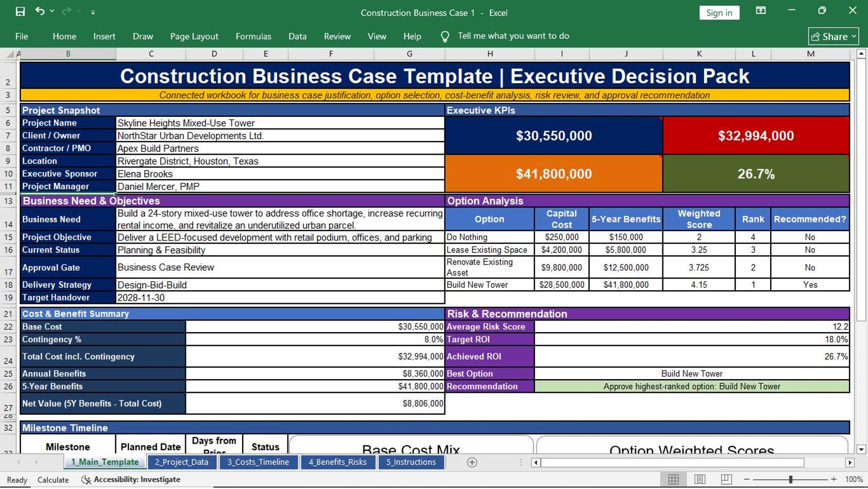The width and height of the screenshot is (868, 489).
Task: Switch to Page Break Preview icon
Action: tap(726, 479)
